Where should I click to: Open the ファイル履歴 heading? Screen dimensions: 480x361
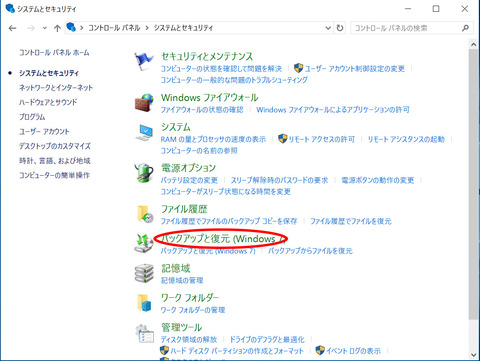tap(184, 209)
